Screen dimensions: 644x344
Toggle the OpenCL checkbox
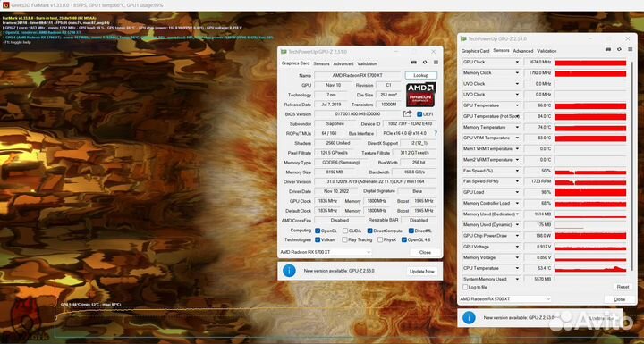click(318, 231)
